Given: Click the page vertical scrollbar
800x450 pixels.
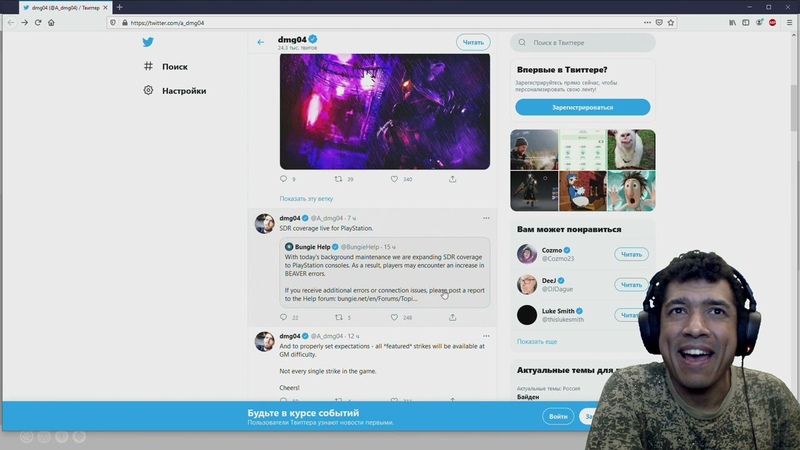Looking at the screenshot, I should click(x=794, y=107).
